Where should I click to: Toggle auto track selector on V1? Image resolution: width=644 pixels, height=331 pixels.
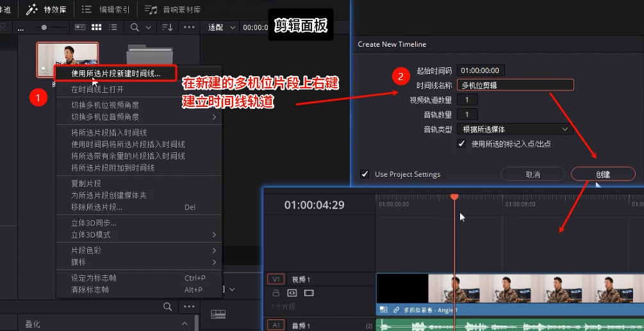[292, 293]
